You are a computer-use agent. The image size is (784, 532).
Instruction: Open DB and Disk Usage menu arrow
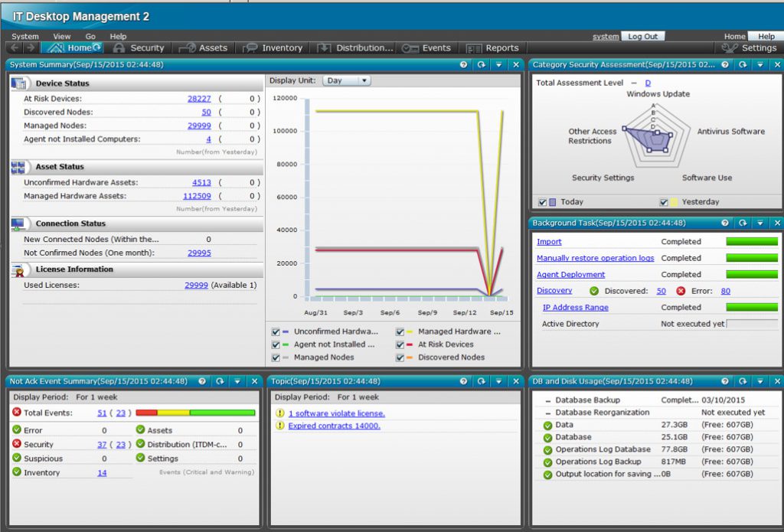point(760,381)
